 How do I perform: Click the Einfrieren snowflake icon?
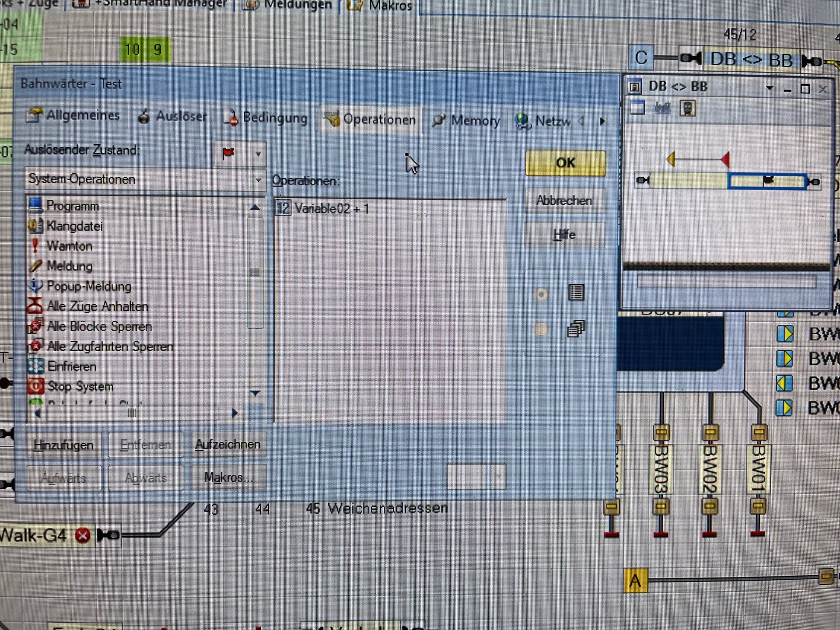point(36,366)
